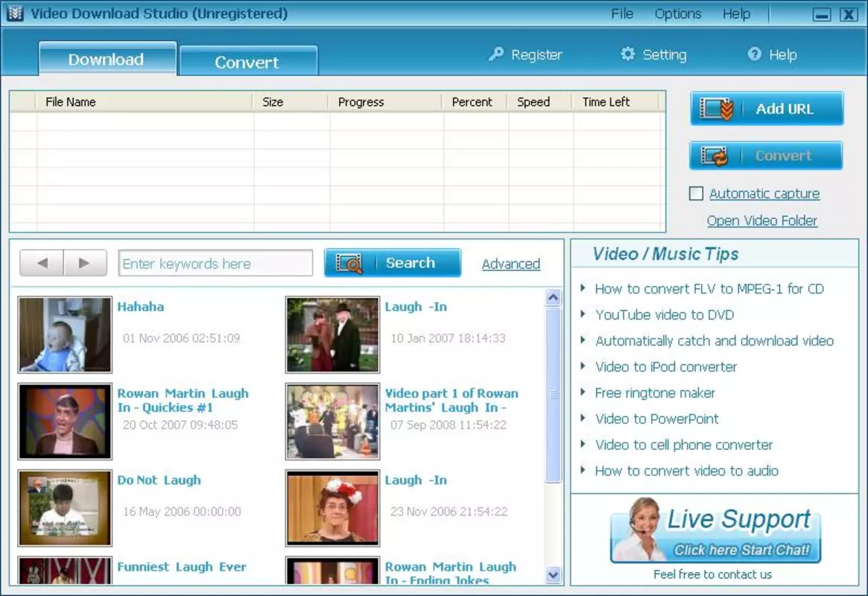The image size is (868, 596).
Task: Click the Setting gear icon
Action: 627,54
